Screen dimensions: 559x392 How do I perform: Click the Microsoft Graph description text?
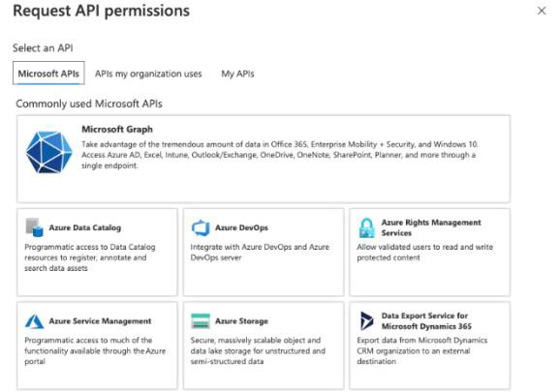(280, 155)
